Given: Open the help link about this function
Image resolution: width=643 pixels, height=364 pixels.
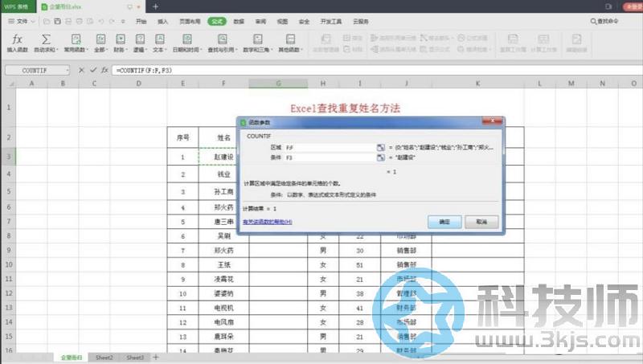Looking at the screenshot, I should tap(268, 222).
